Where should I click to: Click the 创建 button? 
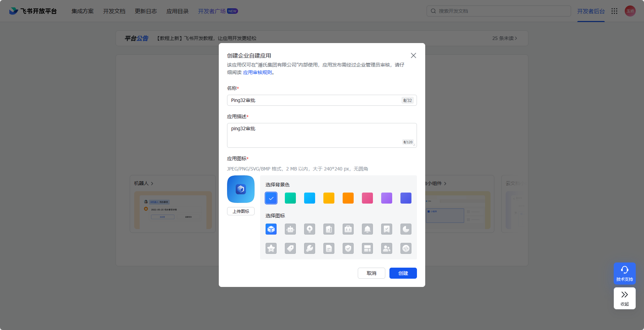403,273
